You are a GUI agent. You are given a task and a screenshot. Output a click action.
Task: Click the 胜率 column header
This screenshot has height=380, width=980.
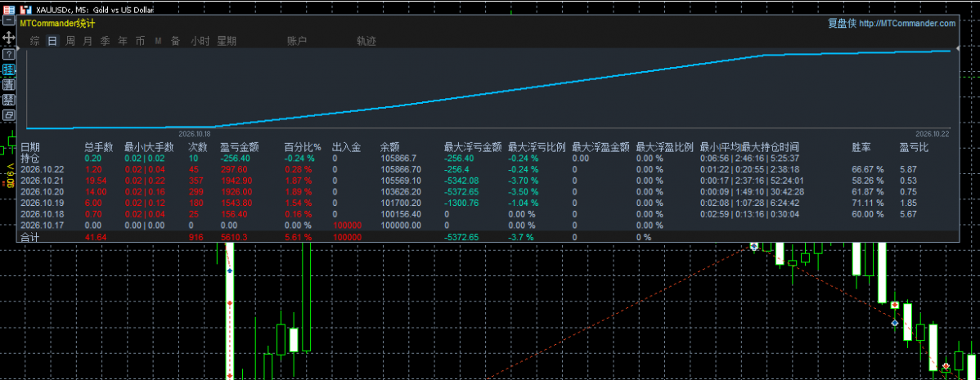pos(862,147)
